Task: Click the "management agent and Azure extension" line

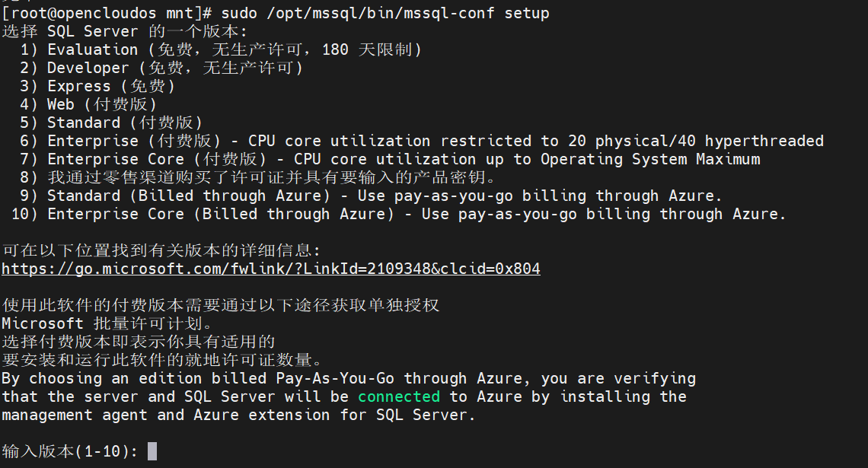Action: tap(238, 415)
